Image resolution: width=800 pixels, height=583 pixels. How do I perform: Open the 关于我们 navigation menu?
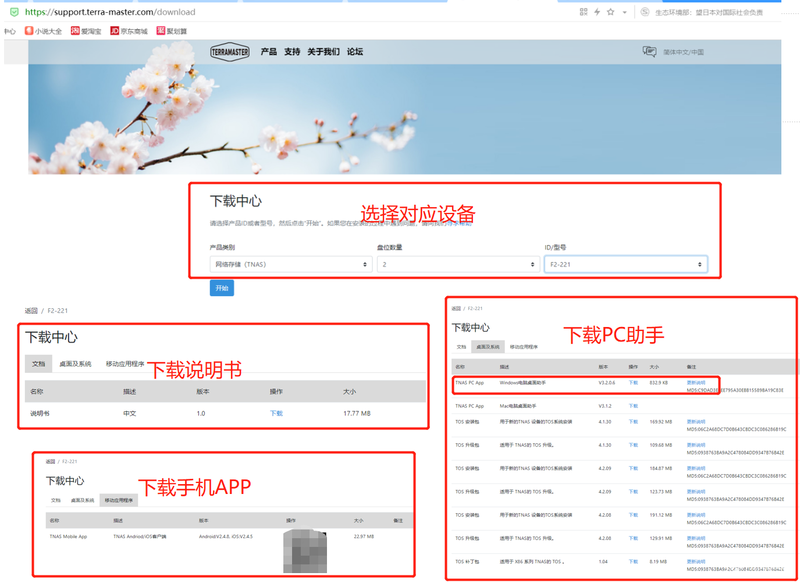323,52
